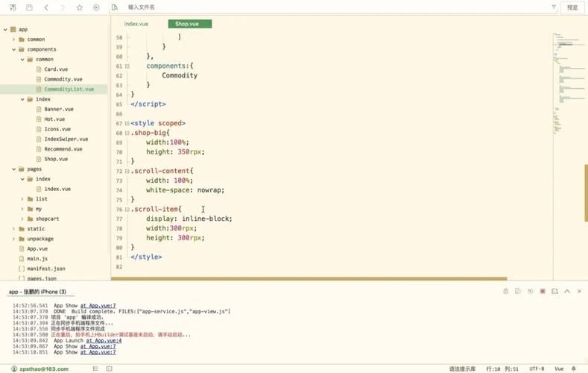
Task: Expand the list folder
Action: (22, 199)
